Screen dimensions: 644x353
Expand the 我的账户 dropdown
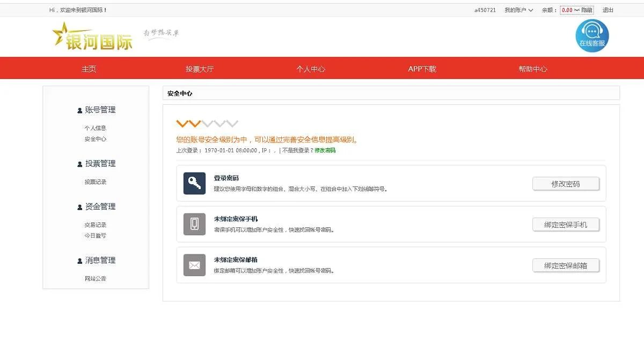[518, 10]
